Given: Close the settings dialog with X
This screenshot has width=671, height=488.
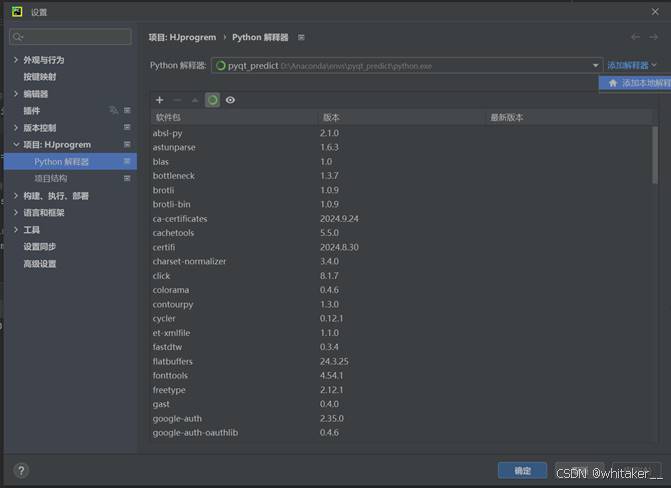Looking at the screenshot, I should click(x=655, y=12).
